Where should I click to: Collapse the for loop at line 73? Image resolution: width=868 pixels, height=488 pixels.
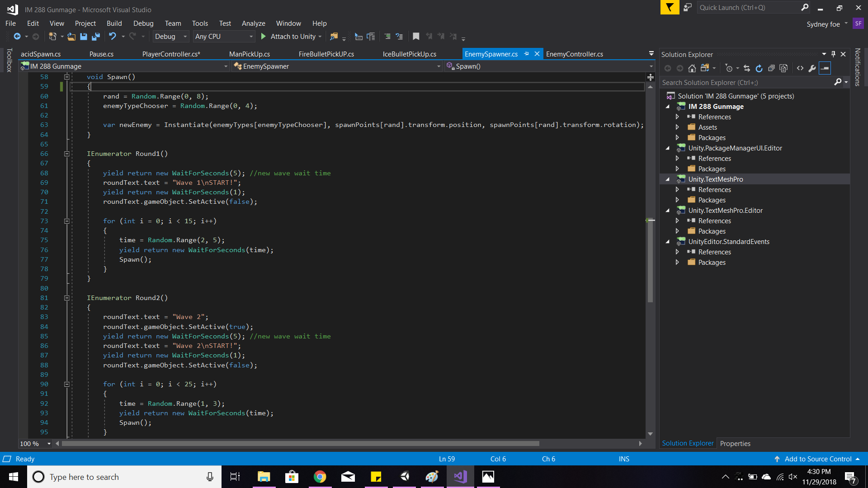[66, 221]
